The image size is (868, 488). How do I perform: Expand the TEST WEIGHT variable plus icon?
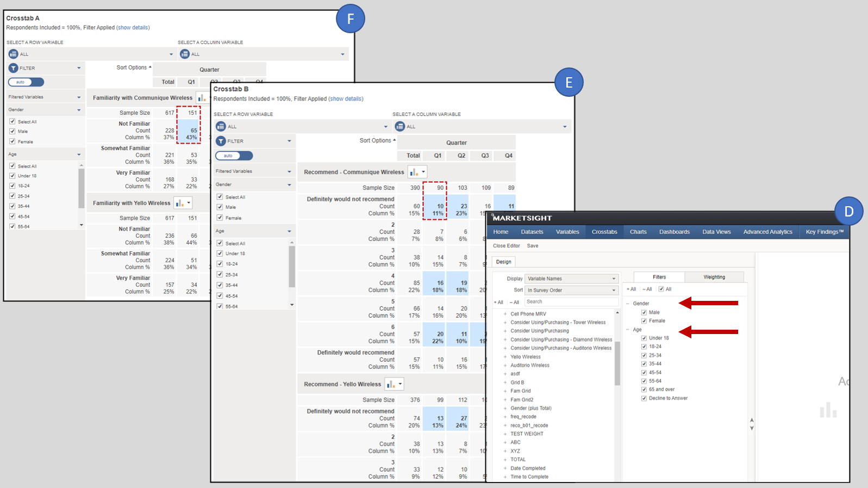505,434
